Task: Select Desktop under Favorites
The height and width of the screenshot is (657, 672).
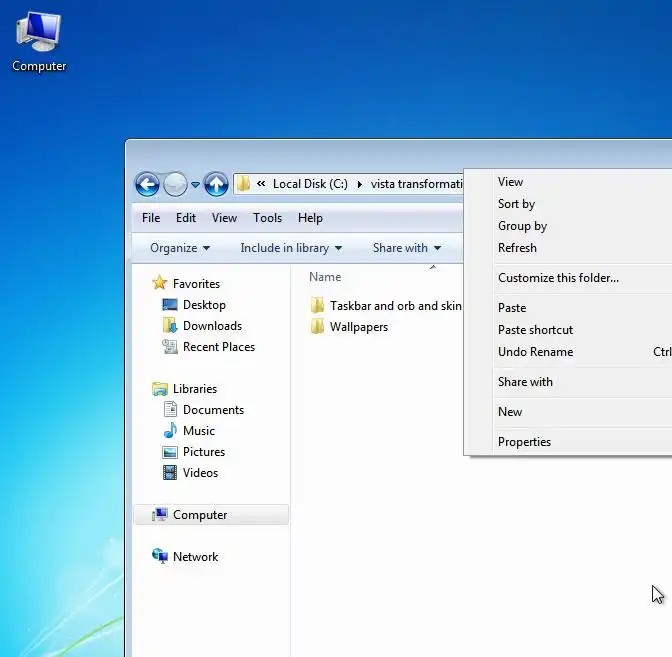Action: pyautogui.click(x=204, y=305)
